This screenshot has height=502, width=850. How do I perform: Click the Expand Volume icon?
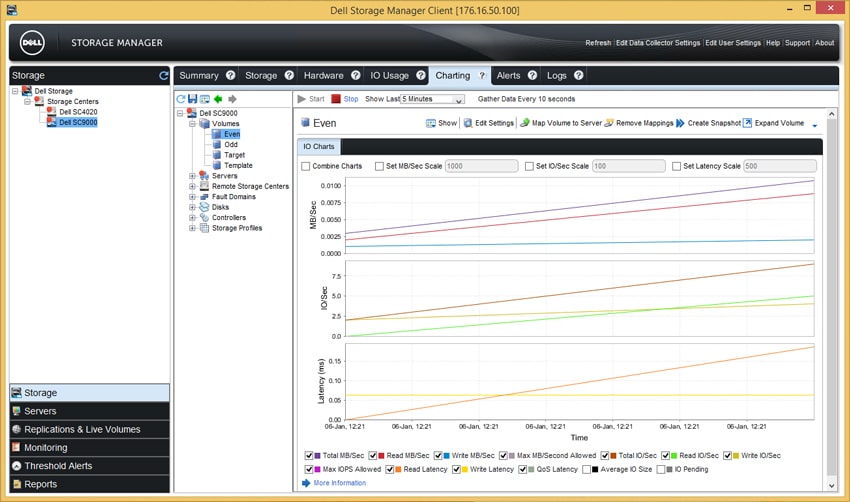[747, 123]
